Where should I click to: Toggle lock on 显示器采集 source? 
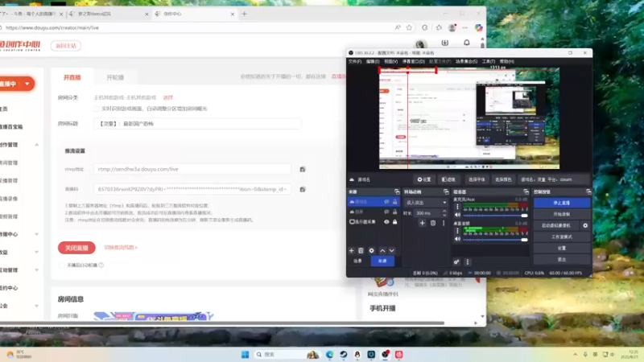point(394,222)
